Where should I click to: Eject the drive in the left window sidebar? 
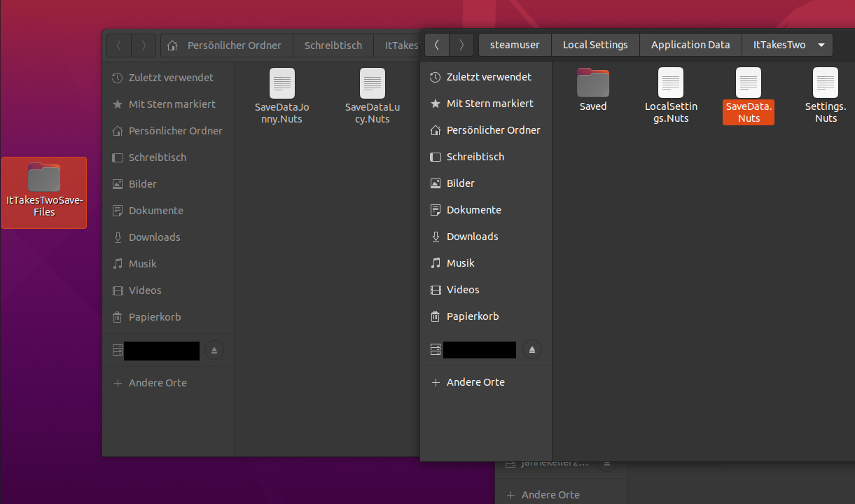(x=214, y=350)
